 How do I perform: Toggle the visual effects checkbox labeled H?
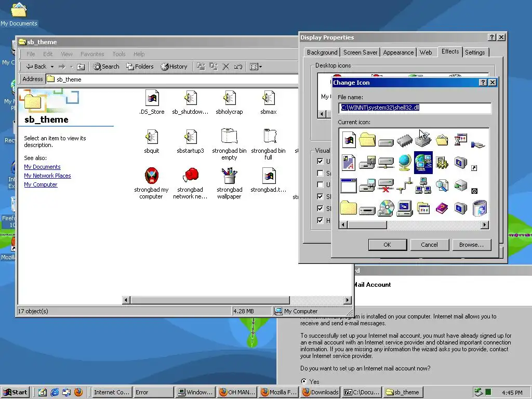pyautogui.click(x=320, y=220)
